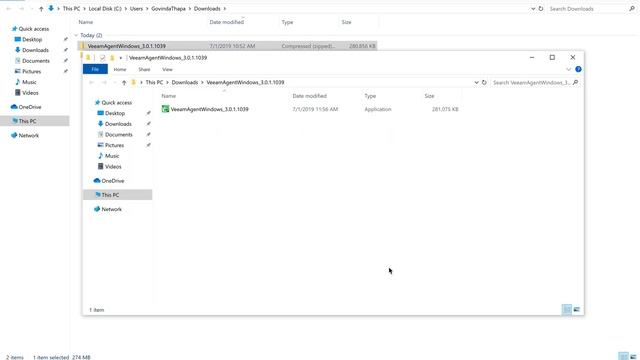
Task: Open Desktop in back window sidebar
Action: 32,40
